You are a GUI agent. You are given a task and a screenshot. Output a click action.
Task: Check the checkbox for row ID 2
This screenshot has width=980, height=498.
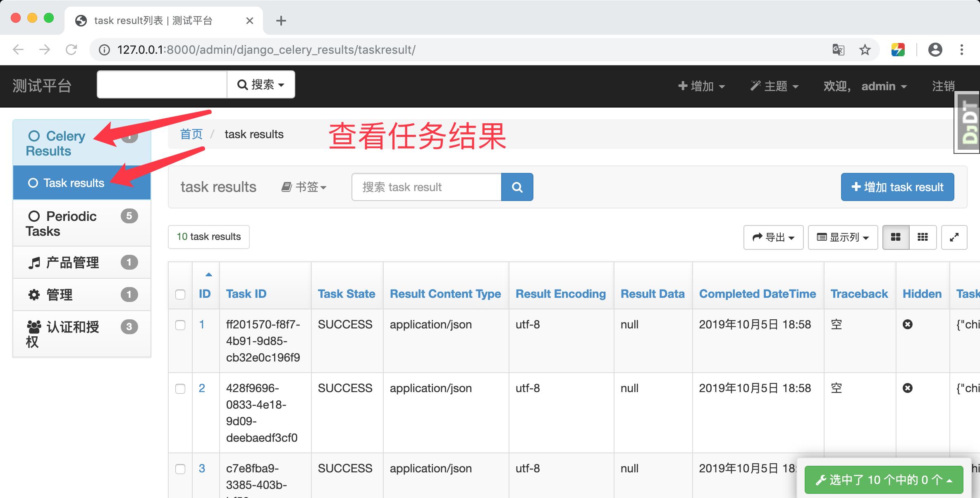(180, 389)
